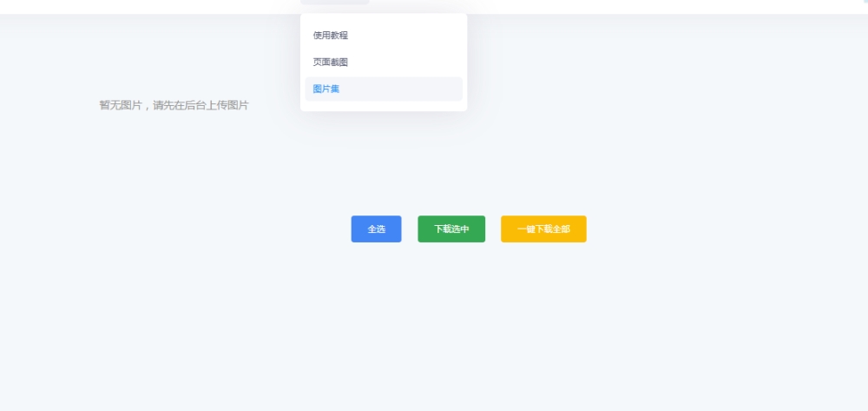The width and height of the screenshot is (868, 411).
Task: Tap the blue select-all button
Action: coord(376,229)
